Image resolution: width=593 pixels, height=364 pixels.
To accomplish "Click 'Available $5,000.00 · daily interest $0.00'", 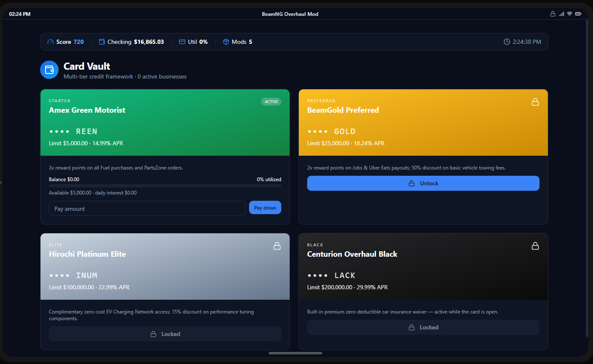I will coord(93,193).
